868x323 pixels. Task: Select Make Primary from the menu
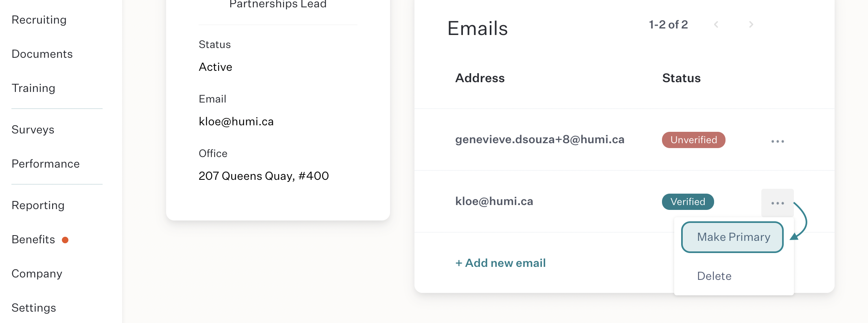pyautogui.click(x=732, y=237)
